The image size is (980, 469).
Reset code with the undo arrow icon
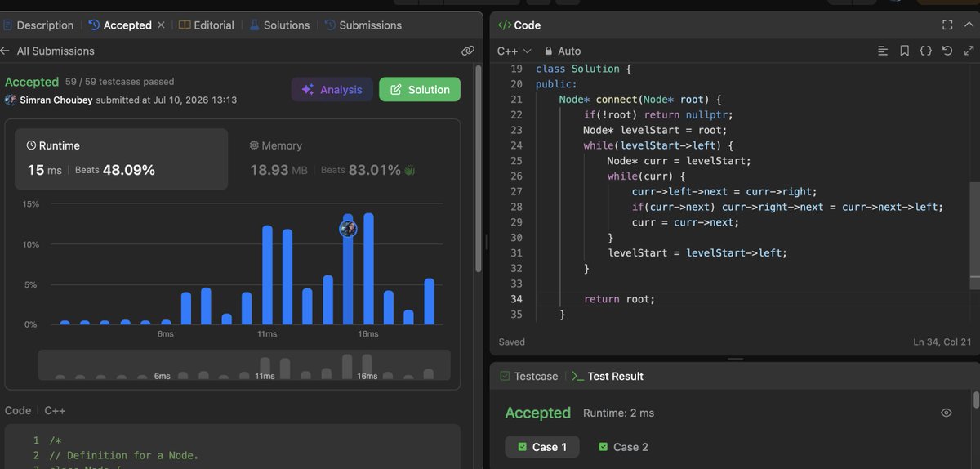point(947,51)
